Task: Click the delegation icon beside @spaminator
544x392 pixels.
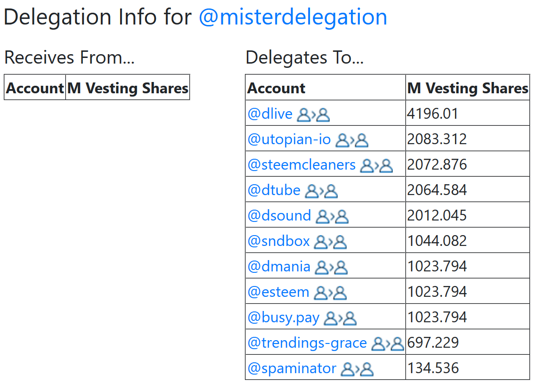Action: click(357, 369)
